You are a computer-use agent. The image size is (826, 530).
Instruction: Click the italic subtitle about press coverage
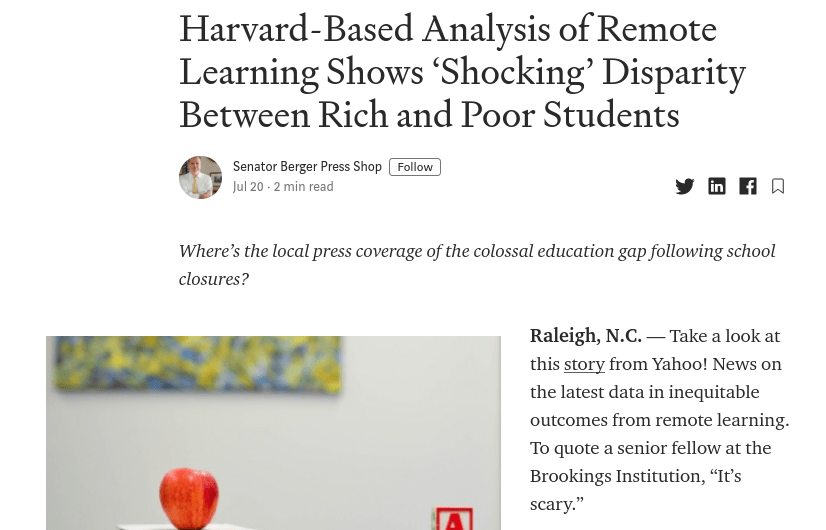(x=477, y=264)
